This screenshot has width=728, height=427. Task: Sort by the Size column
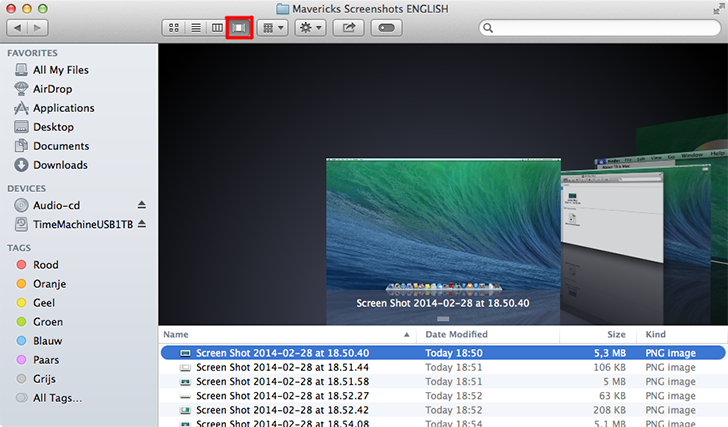pos(616,334)
